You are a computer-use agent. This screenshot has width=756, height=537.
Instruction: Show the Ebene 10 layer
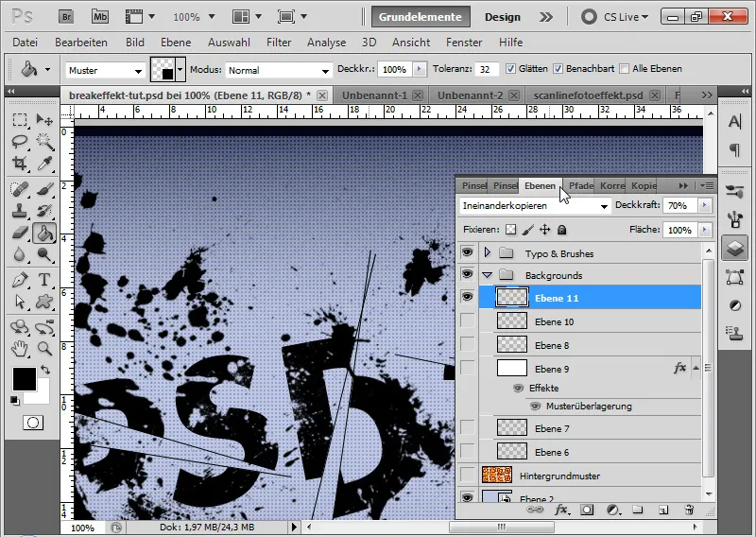467,320
